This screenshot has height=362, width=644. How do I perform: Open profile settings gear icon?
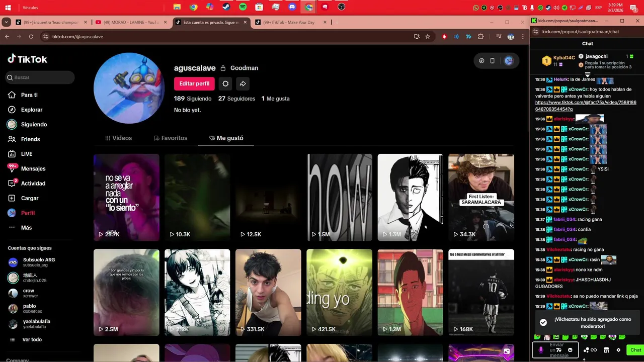[225, 84]
